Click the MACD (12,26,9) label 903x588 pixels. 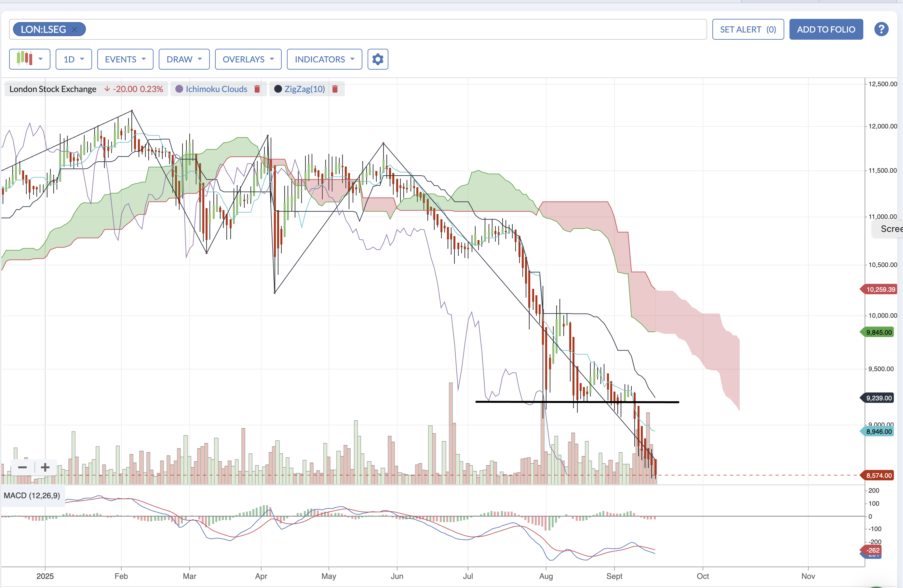32,495
